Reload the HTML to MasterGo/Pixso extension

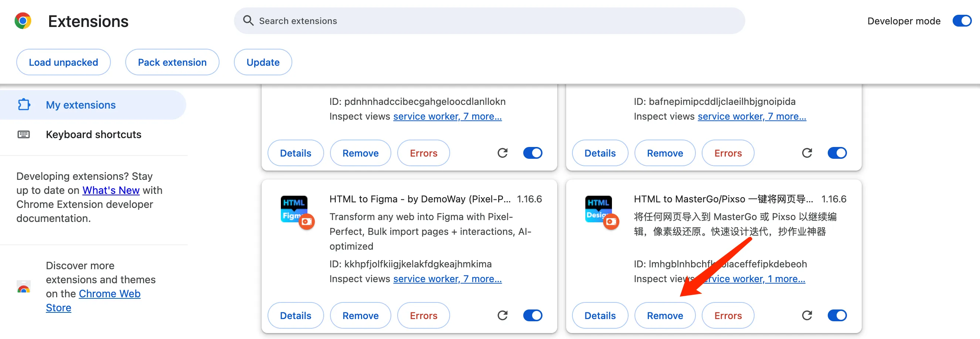(x=807, y=315)
